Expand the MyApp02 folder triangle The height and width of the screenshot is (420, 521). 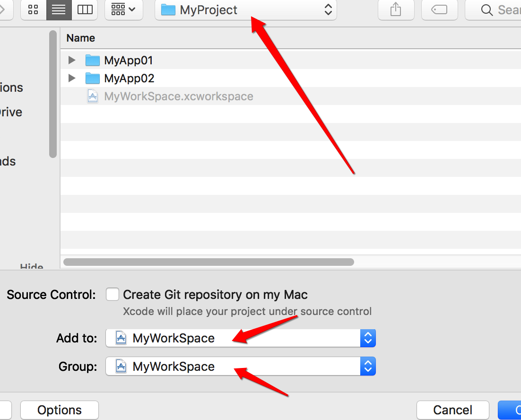(x=71, y=78)
